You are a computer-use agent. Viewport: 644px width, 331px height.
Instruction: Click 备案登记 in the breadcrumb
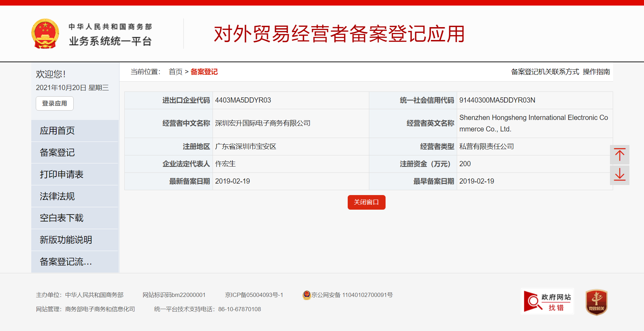[204, 72]
